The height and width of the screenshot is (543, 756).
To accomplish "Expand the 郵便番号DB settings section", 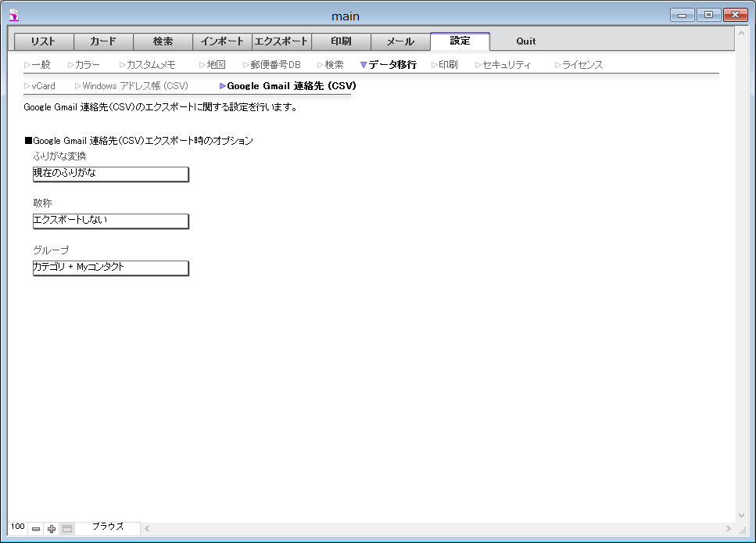I will [274, 65].
